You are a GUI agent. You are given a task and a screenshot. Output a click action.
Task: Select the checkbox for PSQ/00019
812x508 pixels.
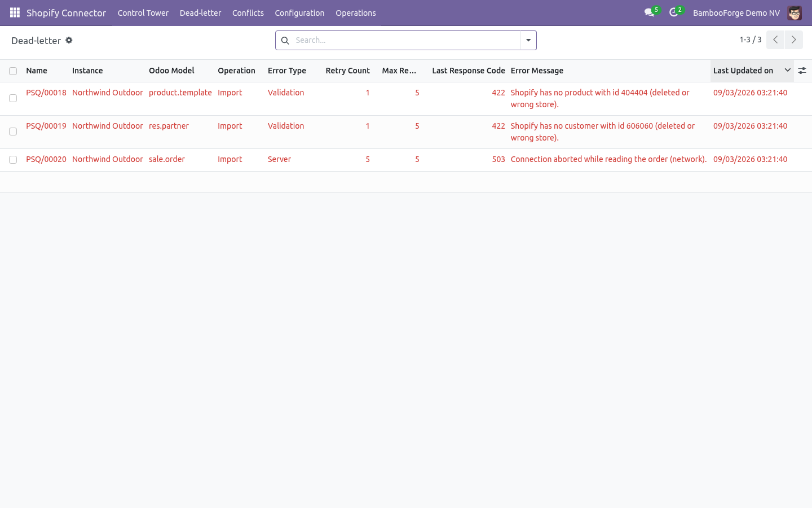(13, 132)
